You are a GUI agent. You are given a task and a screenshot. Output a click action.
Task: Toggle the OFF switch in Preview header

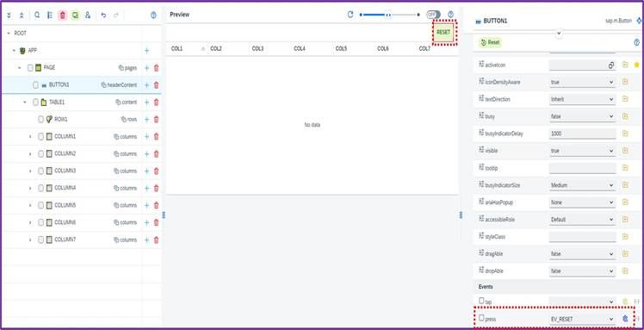433,15
